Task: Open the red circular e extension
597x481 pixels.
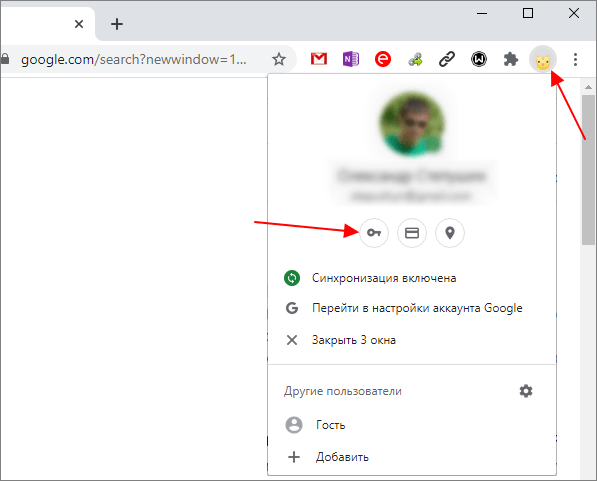Action: click(383, 59)
